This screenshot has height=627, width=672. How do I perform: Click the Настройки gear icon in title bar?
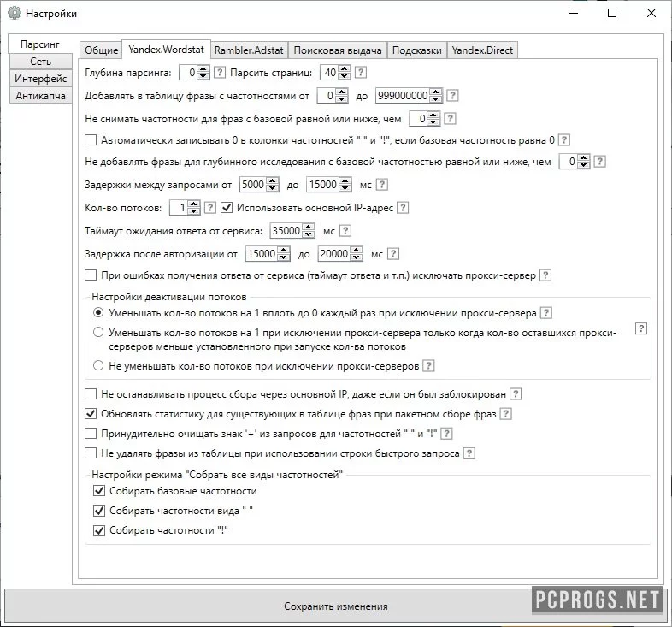[x=15, y=13]
